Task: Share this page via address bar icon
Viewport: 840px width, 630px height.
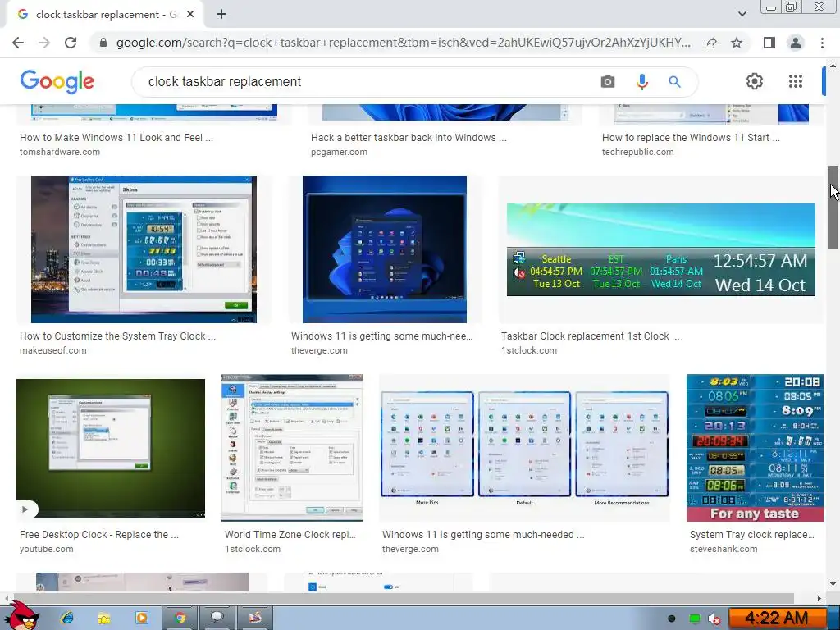Action: coord(710,43)
